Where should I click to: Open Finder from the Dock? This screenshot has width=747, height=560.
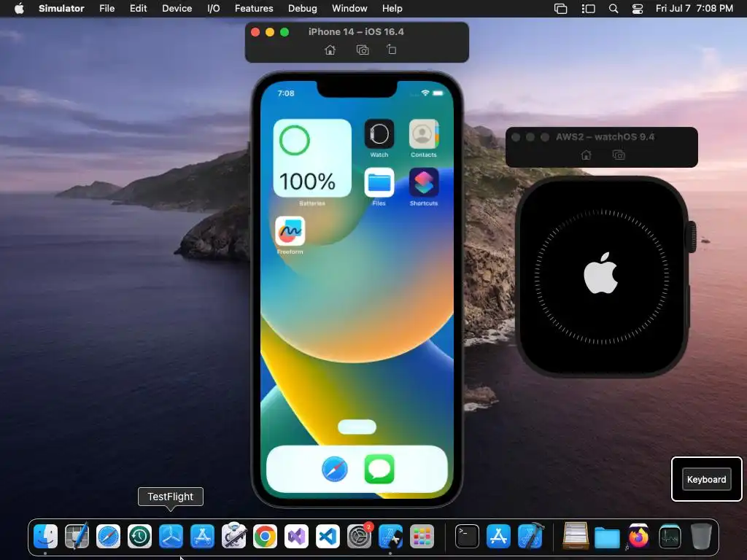[45, 537]
